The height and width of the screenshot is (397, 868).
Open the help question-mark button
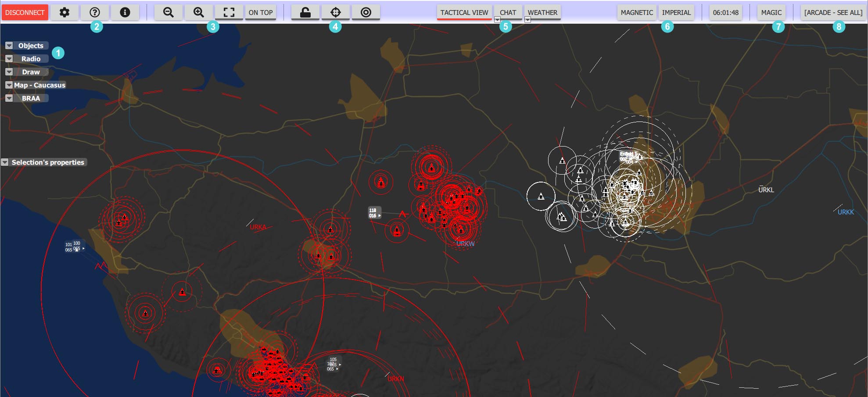pyautogui.click(x=95, y=12)
